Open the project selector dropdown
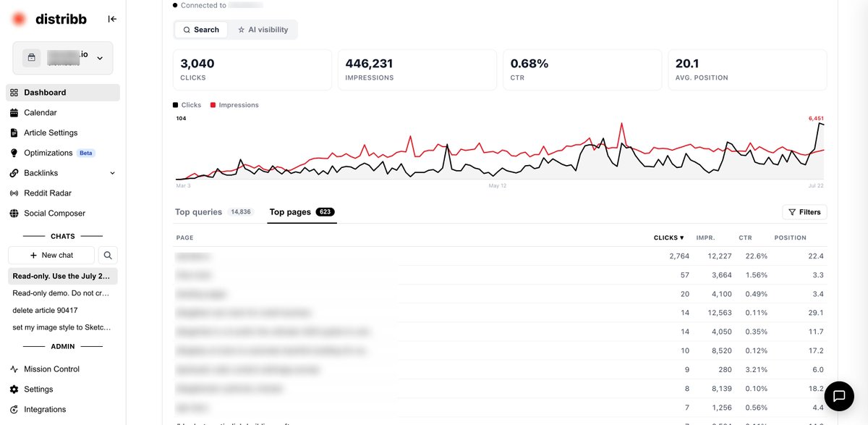Screen dimensions: 868x425 63,58
